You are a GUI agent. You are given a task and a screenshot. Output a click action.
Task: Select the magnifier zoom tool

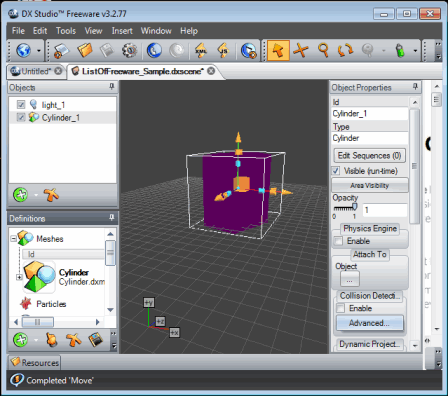(x=323, y=50)
